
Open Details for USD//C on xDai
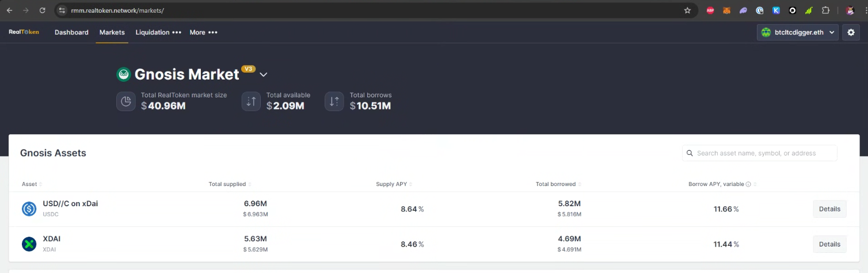829,209
